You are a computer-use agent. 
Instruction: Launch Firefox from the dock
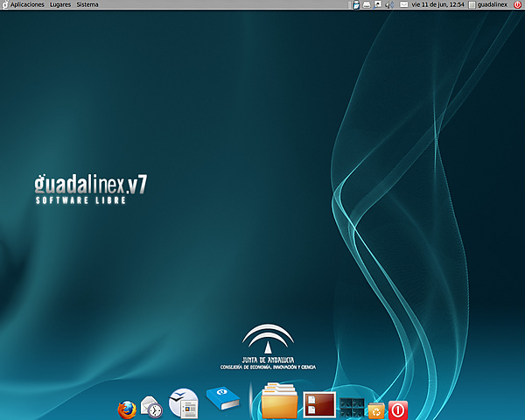click(127, 409)
